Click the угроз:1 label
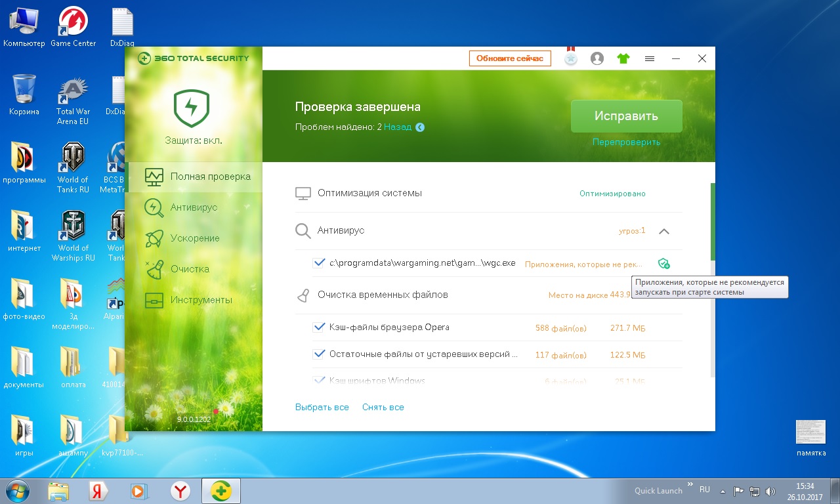Viewport: 840px width, 504px height. click(633, 231)
